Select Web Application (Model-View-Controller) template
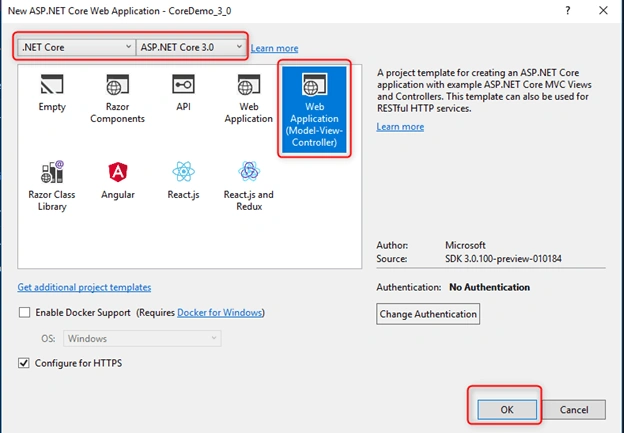 click(x=314, y=109)
